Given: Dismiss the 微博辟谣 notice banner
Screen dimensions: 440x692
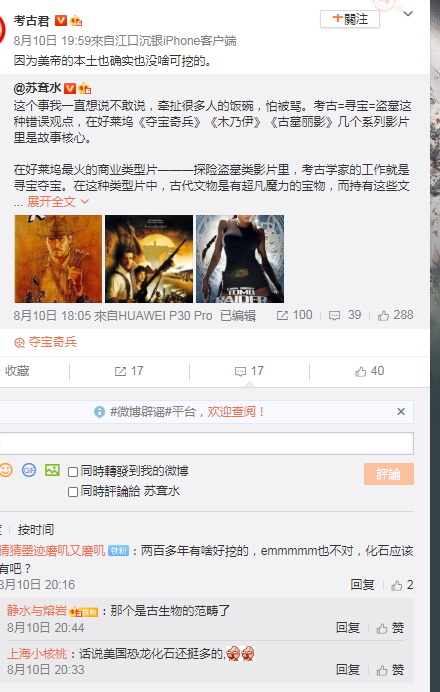Looking at the screenshot, I should 401,412.
